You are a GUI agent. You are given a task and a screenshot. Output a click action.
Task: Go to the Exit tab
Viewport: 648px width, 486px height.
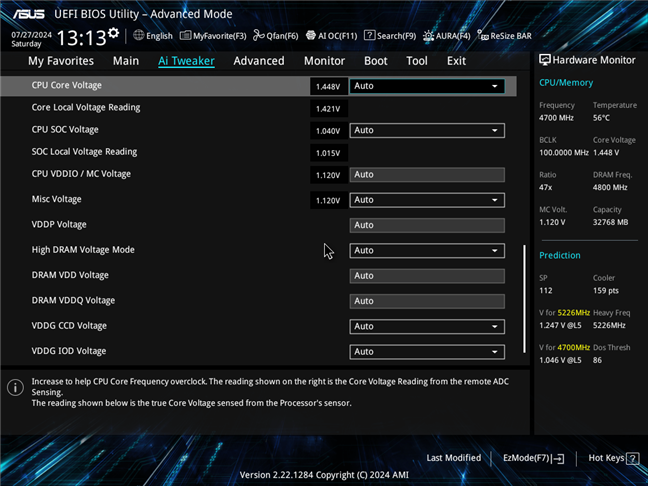456,61
